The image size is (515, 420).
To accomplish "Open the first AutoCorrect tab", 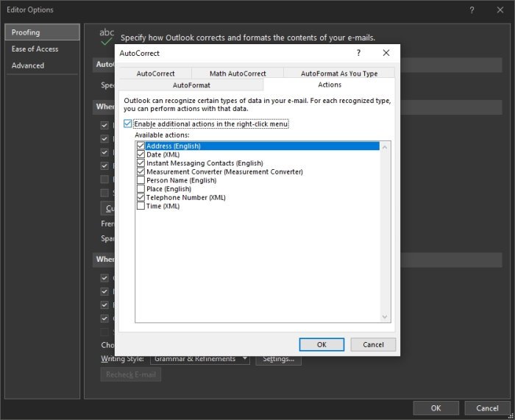I will pos(155,74).
